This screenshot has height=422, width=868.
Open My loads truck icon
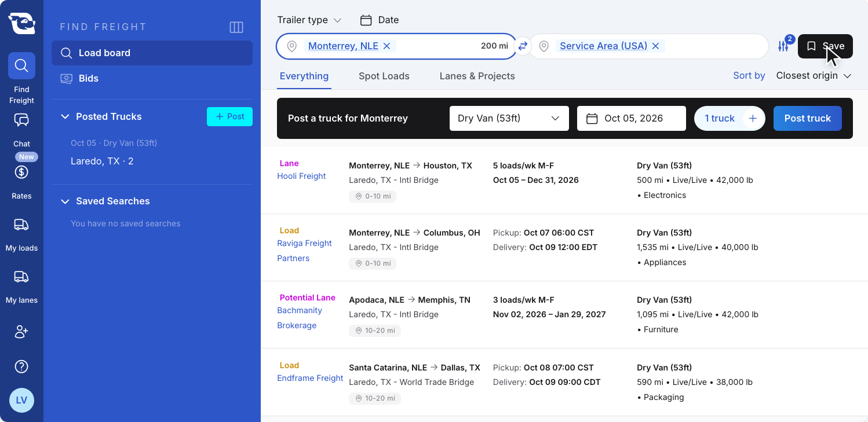click(x=21, y=225)
